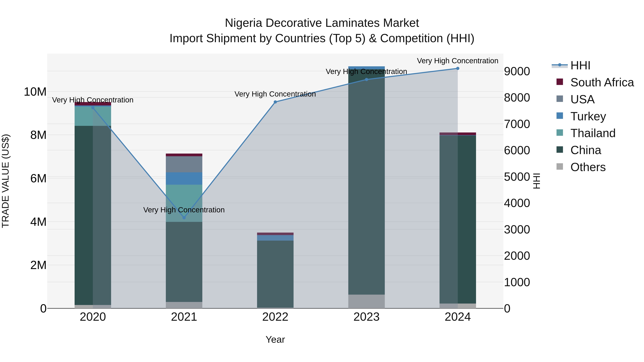Click 2022 Very High Concentration annotation
Viewport: 644px width, 362px height.
[x=275, y=94]
